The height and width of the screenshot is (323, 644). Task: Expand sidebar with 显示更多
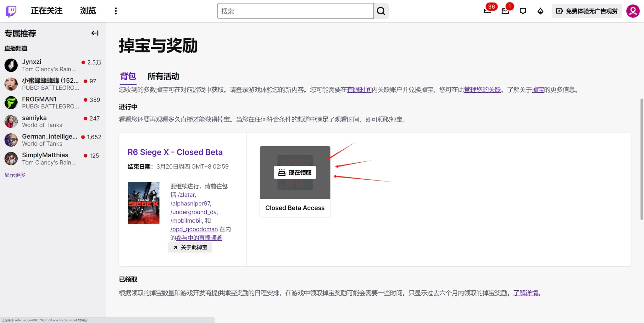pos(15,175)
